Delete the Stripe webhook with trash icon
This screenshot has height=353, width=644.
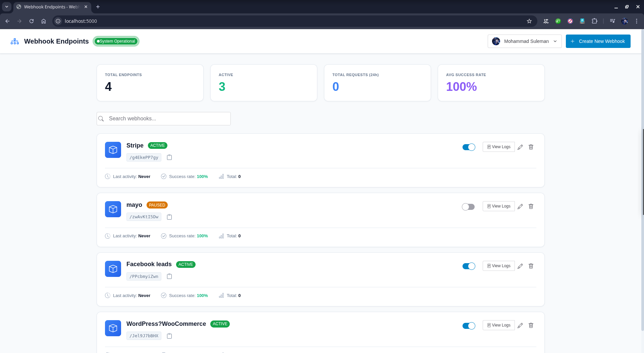[531, 147]
